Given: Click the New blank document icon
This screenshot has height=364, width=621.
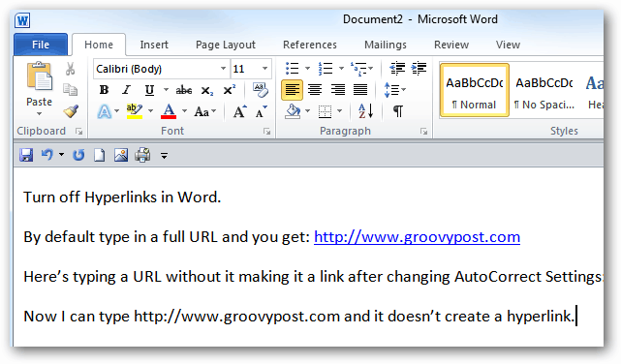Looking at the screenshot, I should click(99, 155).
